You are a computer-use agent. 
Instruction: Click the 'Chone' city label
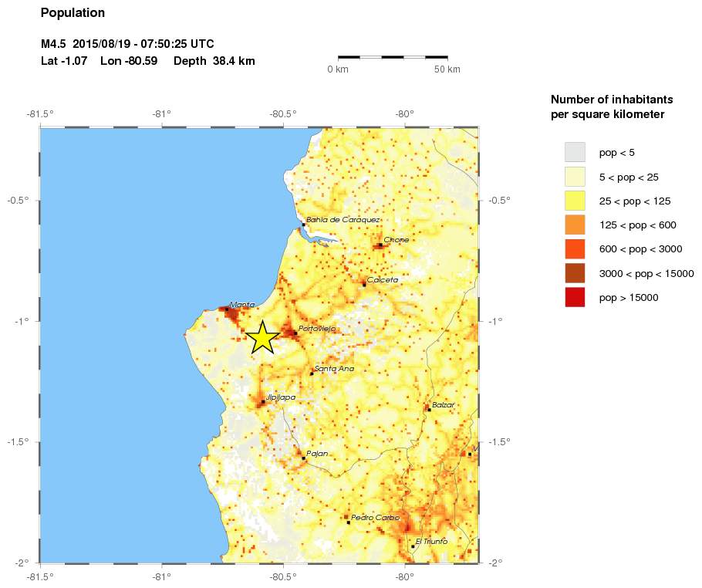click(397, 239)
